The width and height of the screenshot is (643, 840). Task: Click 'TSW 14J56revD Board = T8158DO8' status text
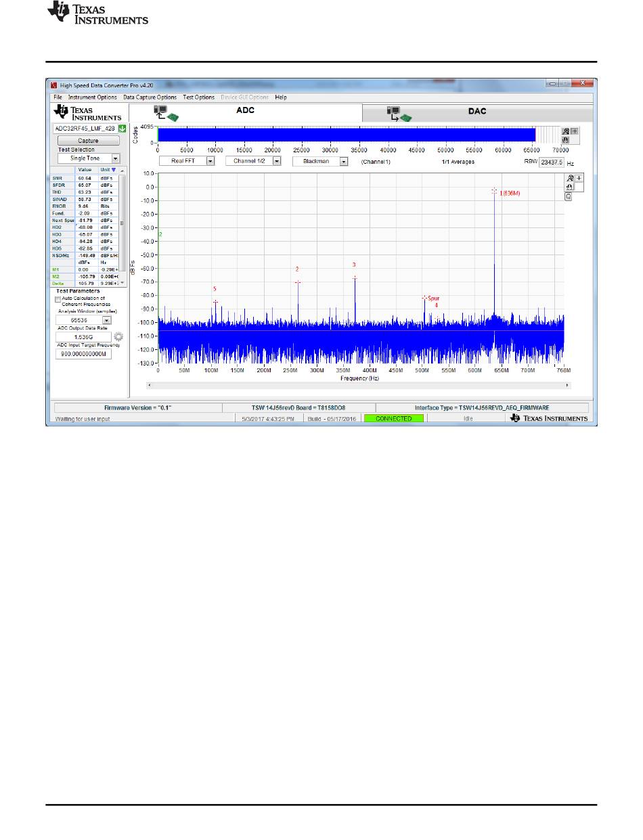click(298, 408)
